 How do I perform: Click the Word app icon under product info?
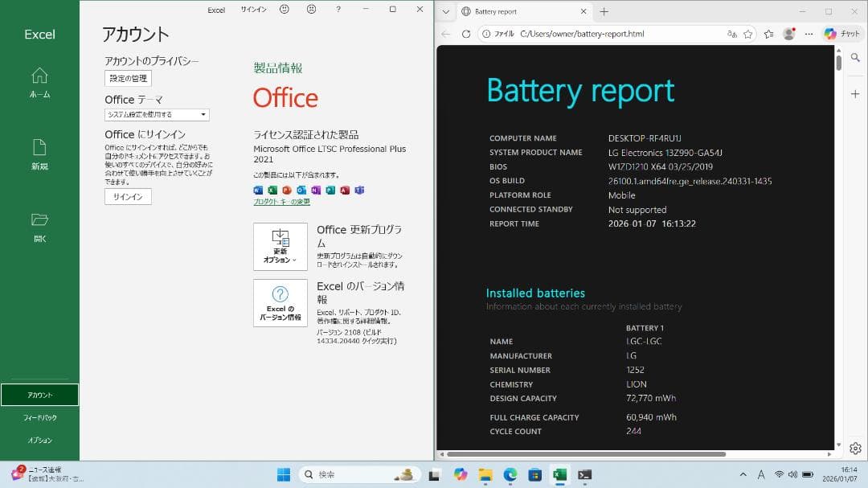(259, 191)
